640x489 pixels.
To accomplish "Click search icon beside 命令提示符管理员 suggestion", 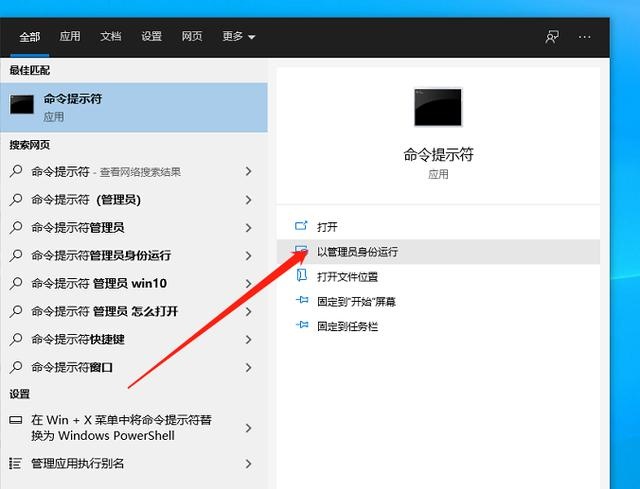I will [x=16, y=227].
